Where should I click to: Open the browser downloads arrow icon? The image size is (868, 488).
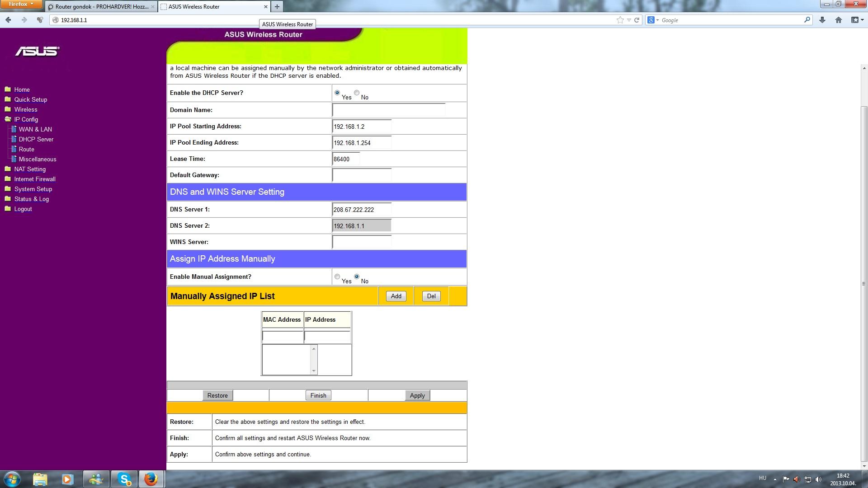(x=822, y=20)
